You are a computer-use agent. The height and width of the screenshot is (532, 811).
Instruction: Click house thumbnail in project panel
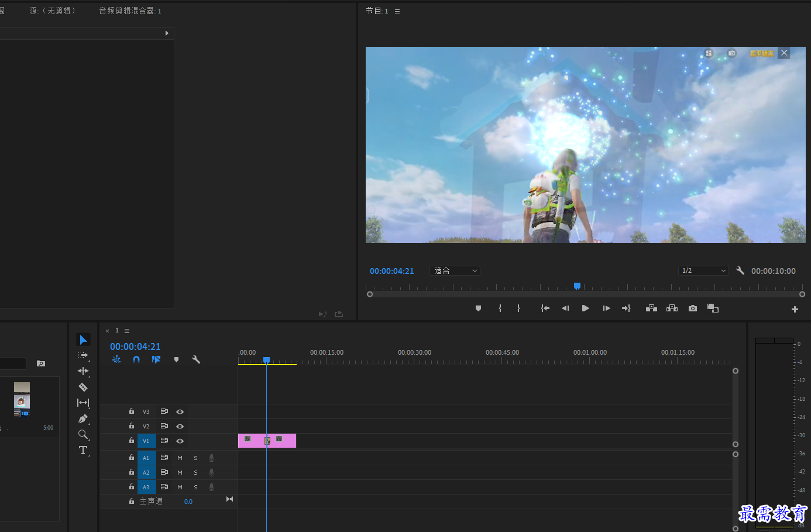(x=22, y=401)
